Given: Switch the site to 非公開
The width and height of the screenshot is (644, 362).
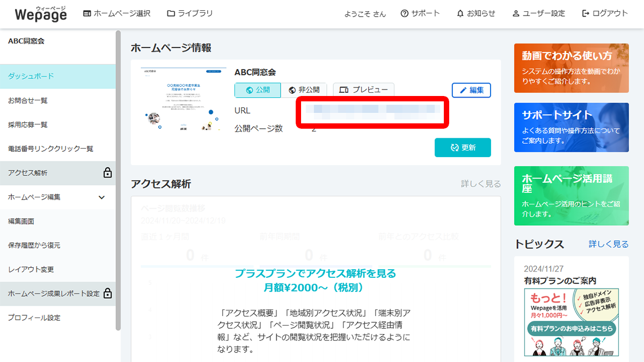Looking at the screenshot, I should [x=304, y=90].
